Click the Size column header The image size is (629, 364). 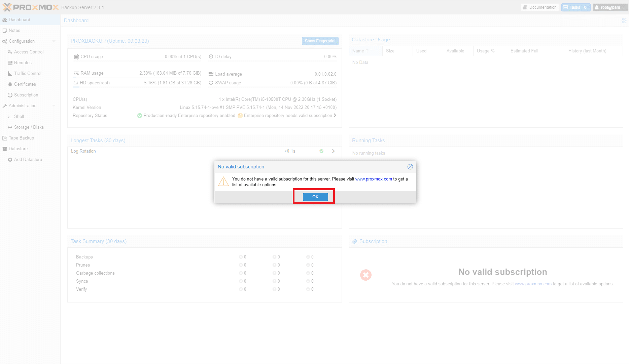coord(397,51)
